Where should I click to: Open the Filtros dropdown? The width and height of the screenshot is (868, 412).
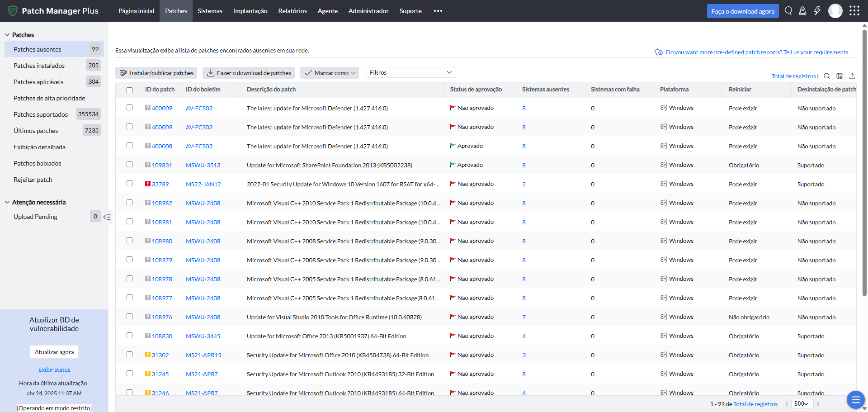point(410,72)
